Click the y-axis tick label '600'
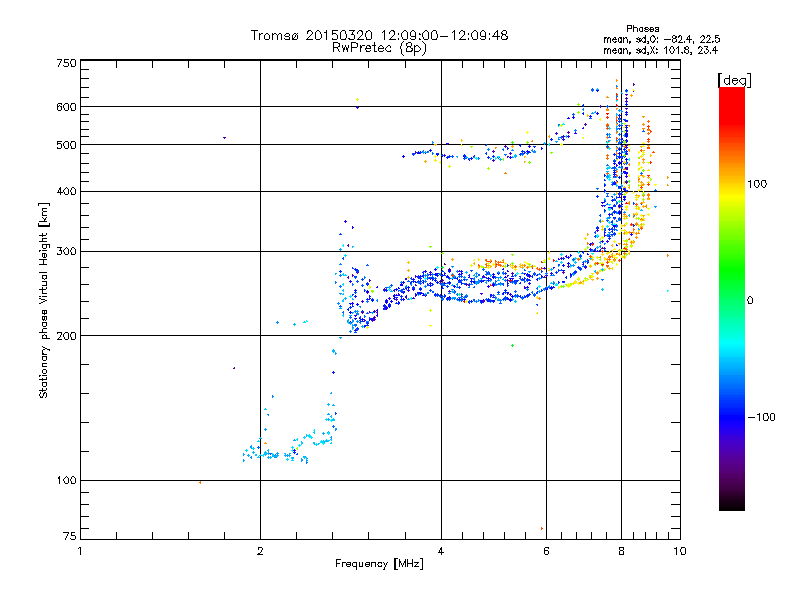Screen dimensions: 800x600 point(67,107)
